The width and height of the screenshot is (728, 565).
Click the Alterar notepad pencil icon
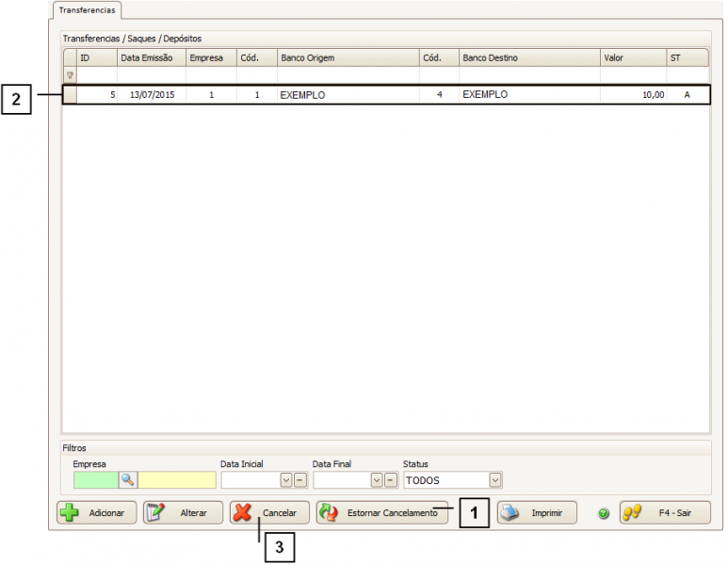tap(155, 513)
